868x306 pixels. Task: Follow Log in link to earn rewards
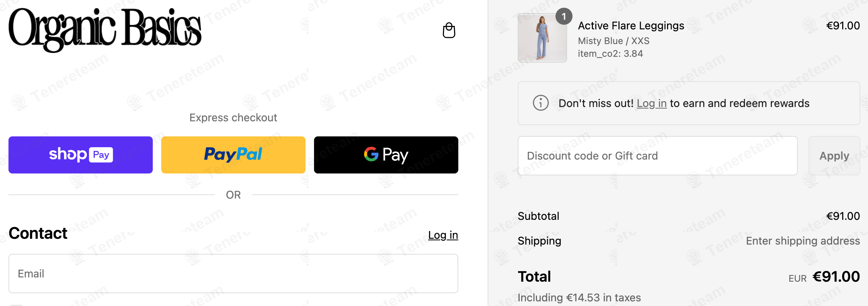(x=651, y=104)
